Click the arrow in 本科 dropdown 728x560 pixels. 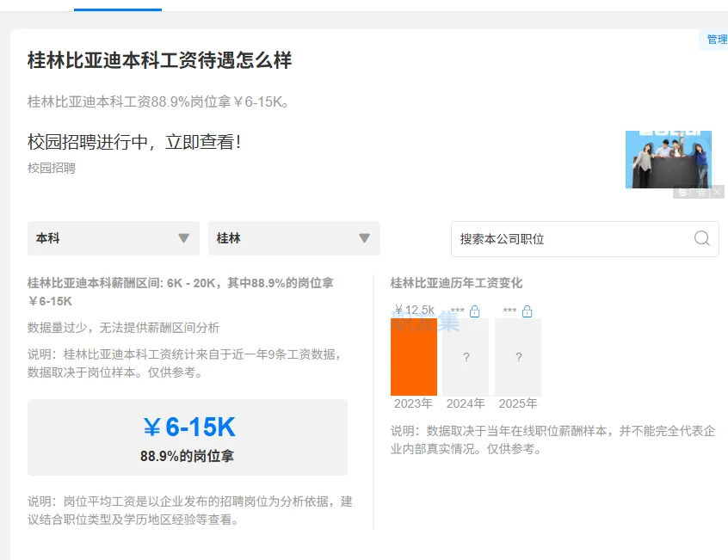pyautogui.click(x=183, y=238)
